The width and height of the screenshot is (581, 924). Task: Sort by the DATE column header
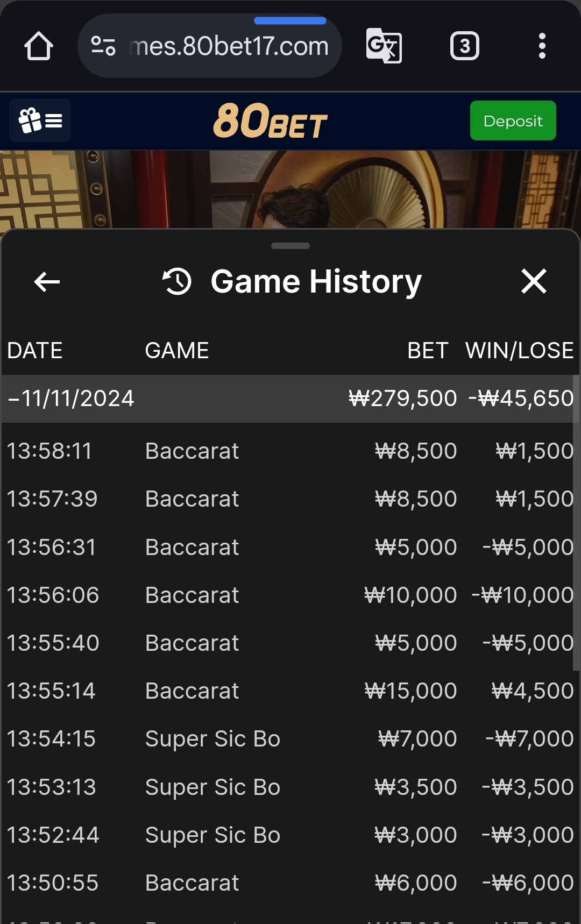[35, 351]
